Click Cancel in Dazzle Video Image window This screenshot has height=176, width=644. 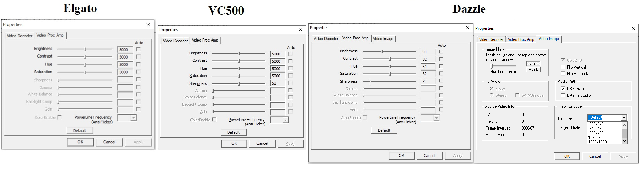coord(595,156)
